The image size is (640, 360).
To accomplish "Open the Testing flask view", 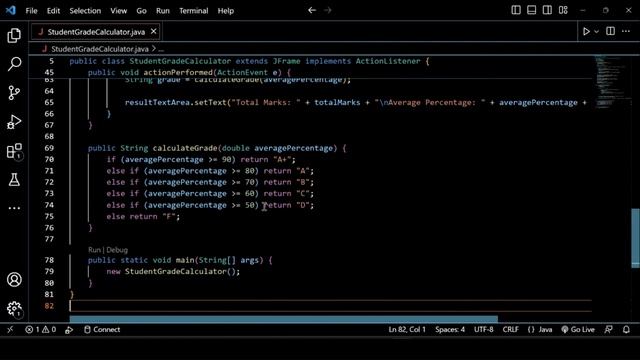I will (x=14, y=180).
